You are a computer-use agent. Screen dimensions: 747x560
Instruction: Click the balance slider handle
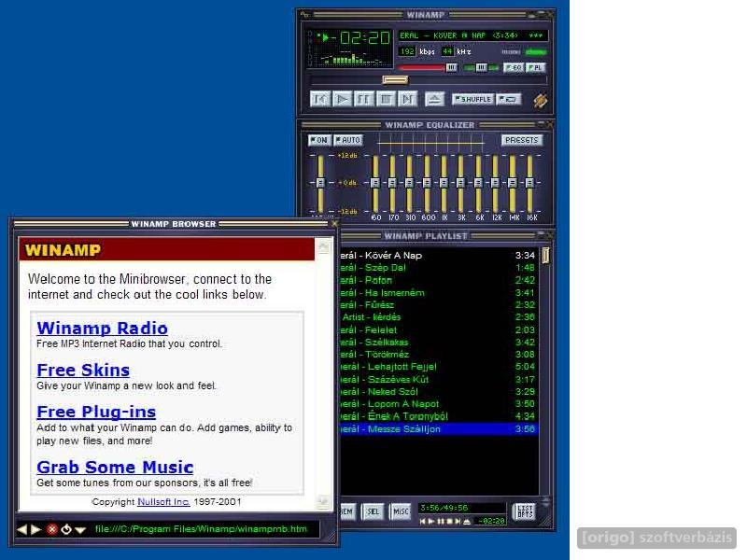coord(481,68)
